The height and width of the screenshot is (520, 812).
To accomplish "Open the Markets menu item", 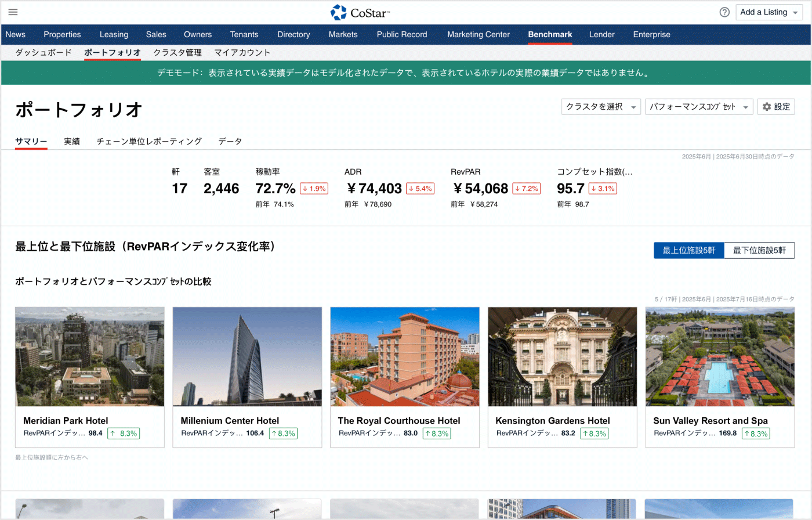I will click(343, 34).
